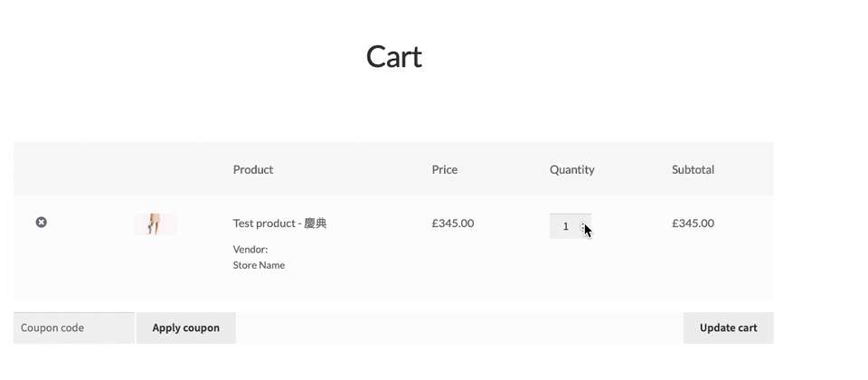The image size is (868, 380).
Task: Click into the Coupon code field
Action: click(x=73, y=328)
